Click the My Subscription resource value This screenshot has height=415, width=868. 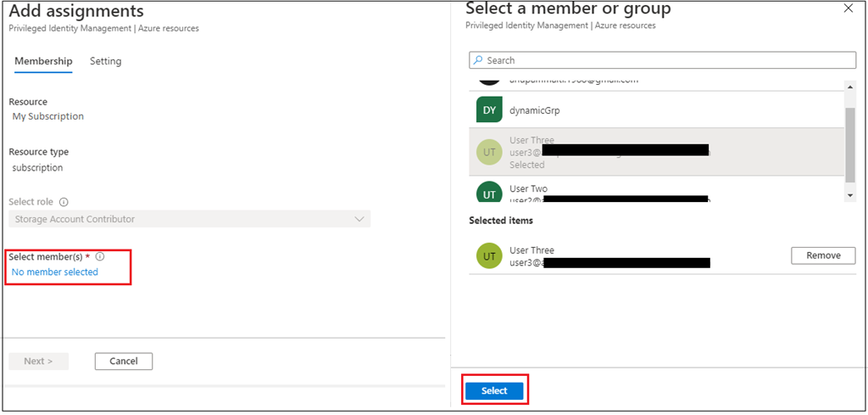48,116
